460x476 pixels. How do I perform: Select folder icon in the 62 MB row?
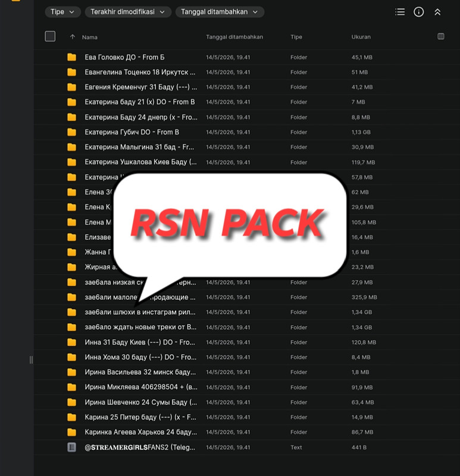pyautogui.click(x=71, y=192)
